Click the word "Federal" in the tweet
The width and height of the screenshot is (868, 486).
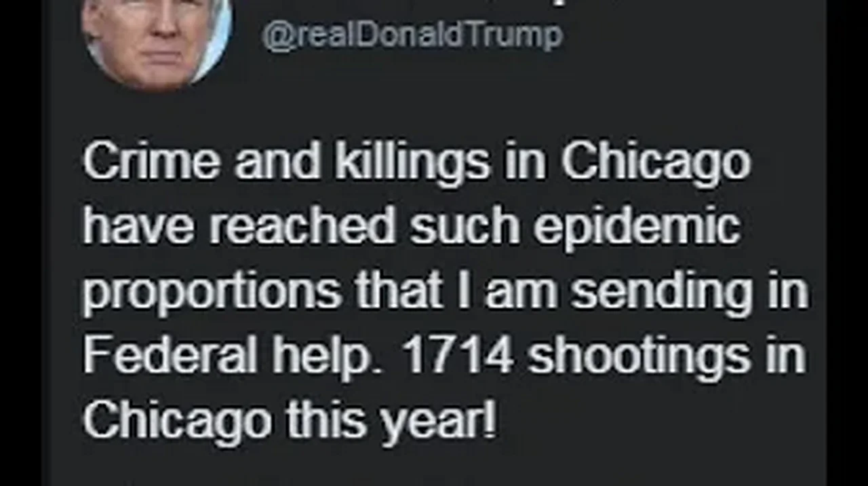pyautogui.click(x=170, y=355)
